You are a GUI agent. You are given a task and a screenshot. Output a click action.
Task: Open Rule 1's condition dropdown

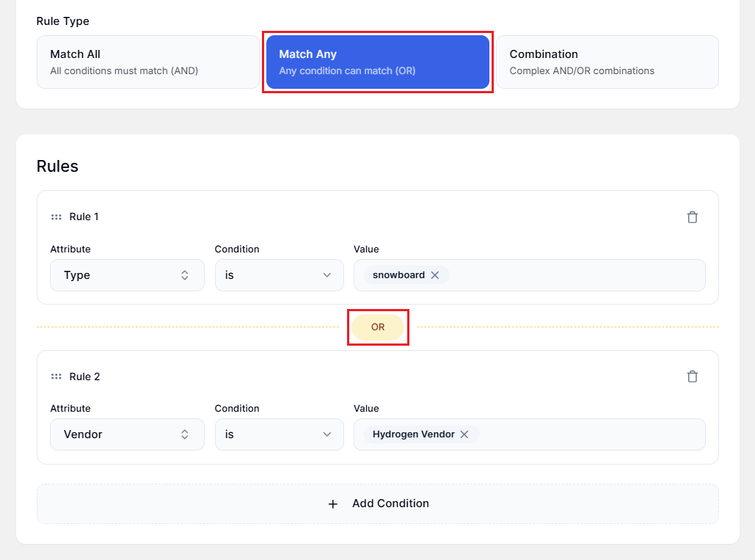point(279,274)
